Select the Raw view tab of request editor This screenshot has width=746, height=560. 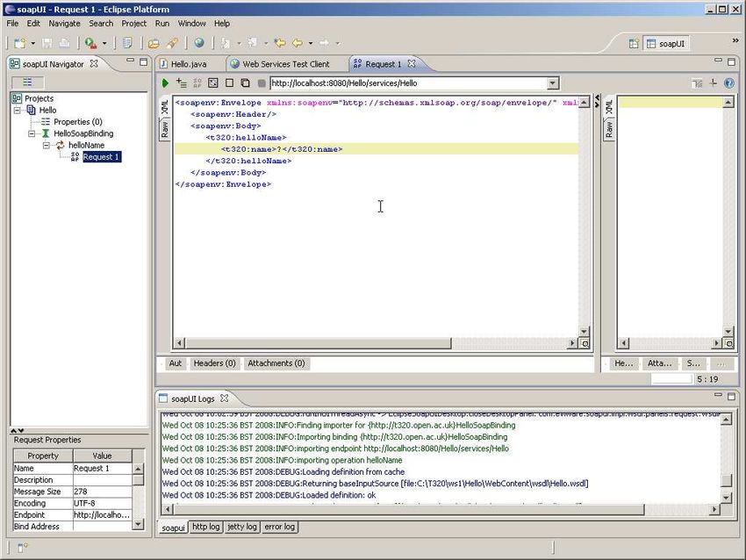pyautogui.click(x=165, y=129)
